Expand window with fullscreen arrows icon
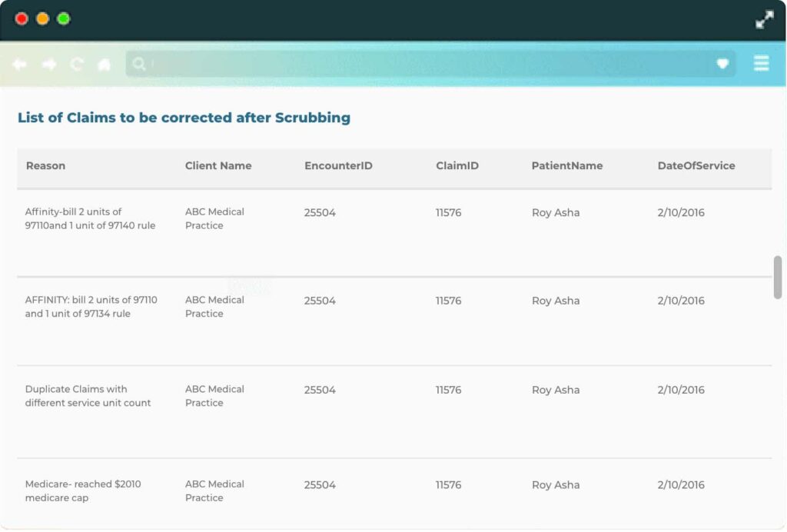The image size is (787, 532). click(x=764, y=20)
